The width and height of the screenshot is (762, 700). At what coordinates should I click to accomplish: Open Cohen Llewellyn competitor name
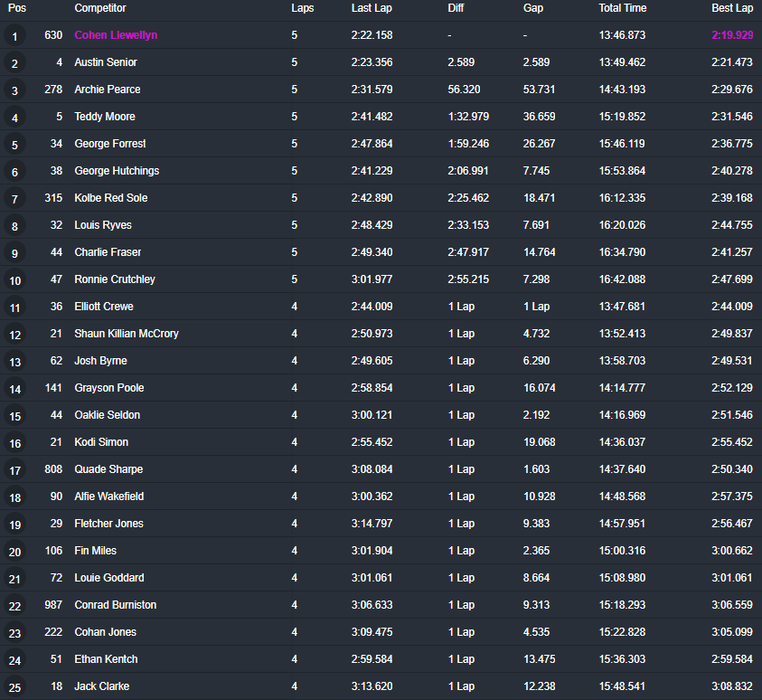tap(116, 35)
